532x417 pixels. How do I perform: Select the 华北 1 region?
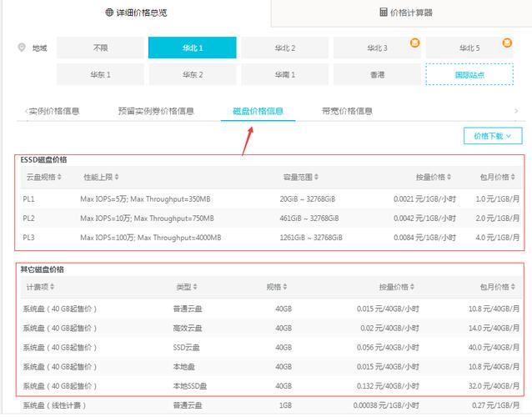tap(193, 48)
